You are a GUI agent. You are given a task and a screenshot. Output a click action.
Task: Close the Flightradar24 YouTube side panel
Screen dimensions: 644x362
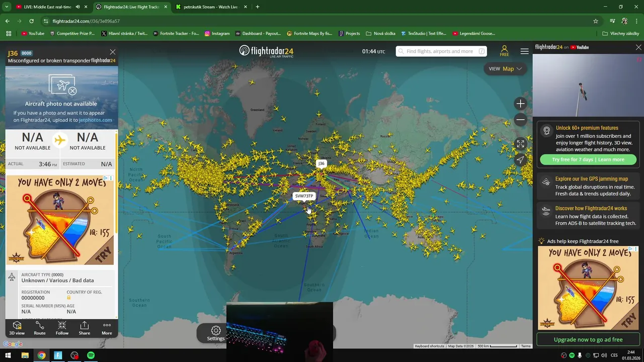point(638,47)
